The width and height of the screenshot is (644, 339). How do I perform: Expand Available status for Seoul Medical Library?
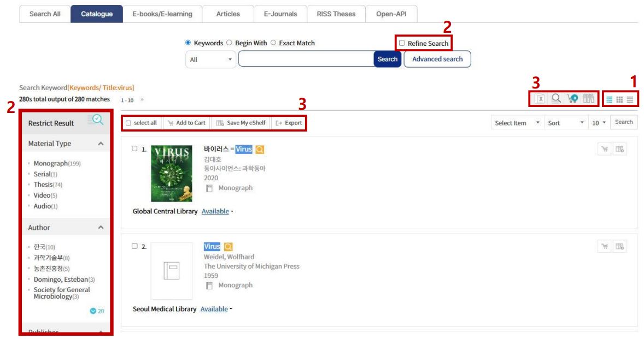[216, 309]
